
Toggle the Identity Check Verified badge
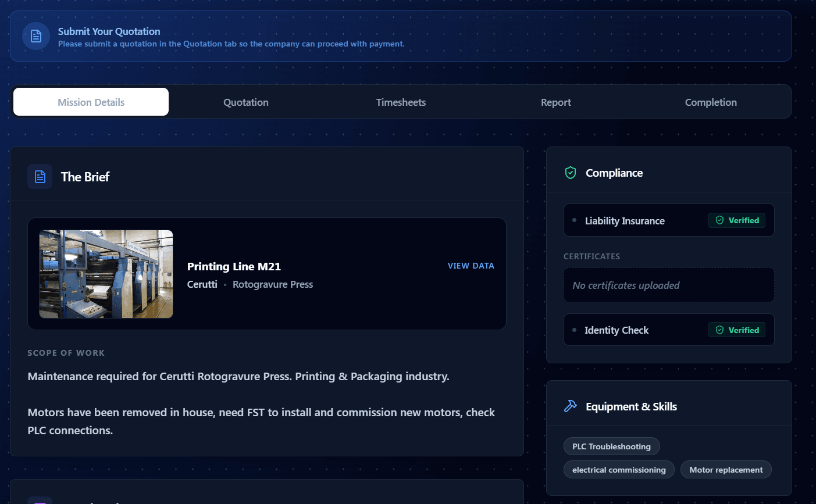coord(737,330)
